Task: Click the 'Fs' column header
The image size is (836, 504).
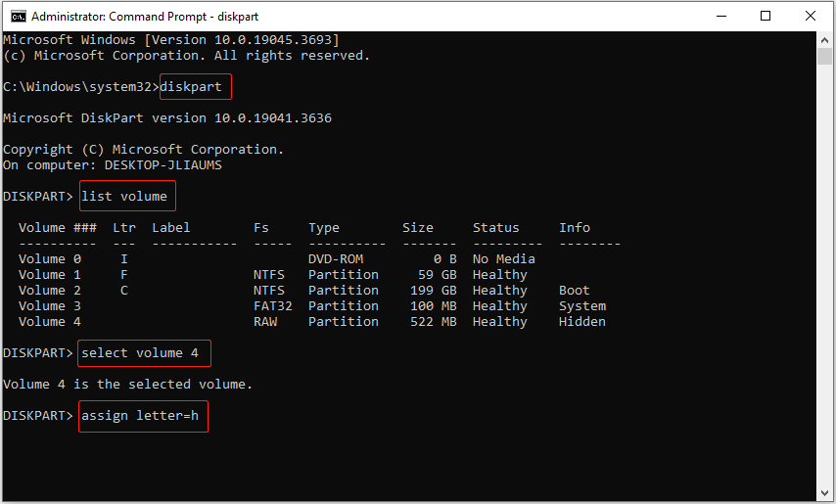Action: [x=261, y=227]
